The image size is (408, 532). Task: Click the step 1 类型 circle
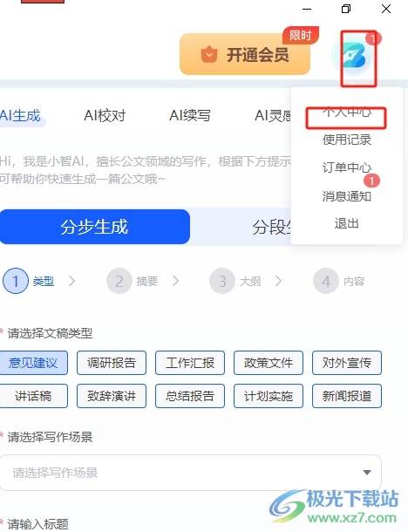coord(16,282)
